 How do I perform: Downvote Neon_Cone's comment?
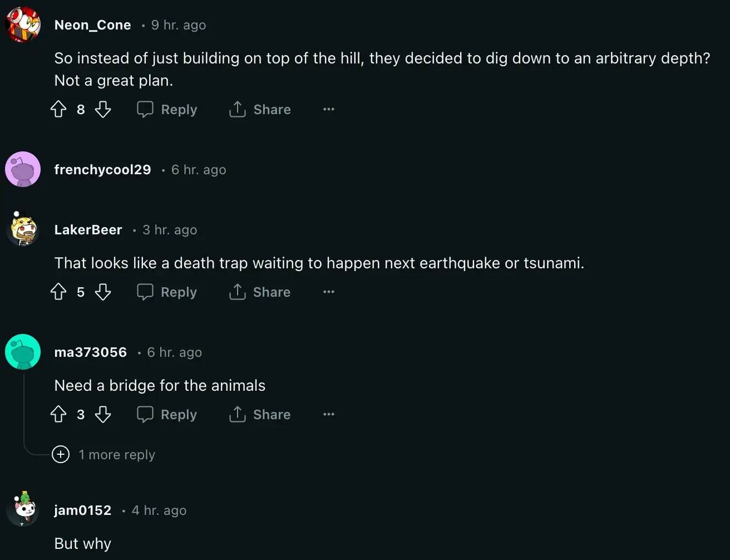click(x=103, y=109)
